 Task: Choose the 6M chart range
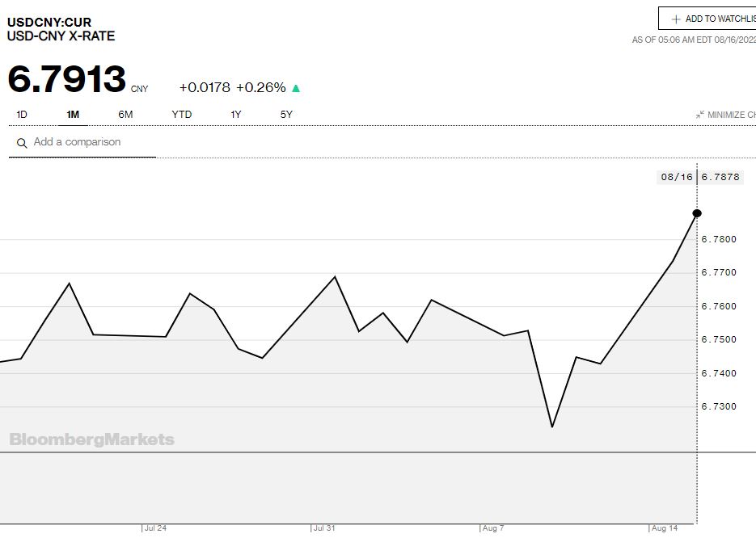[125, 115]
